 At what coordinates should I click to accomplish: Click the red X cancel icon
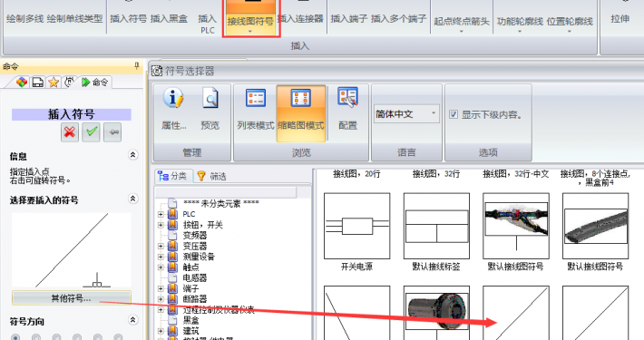point(70,132)
